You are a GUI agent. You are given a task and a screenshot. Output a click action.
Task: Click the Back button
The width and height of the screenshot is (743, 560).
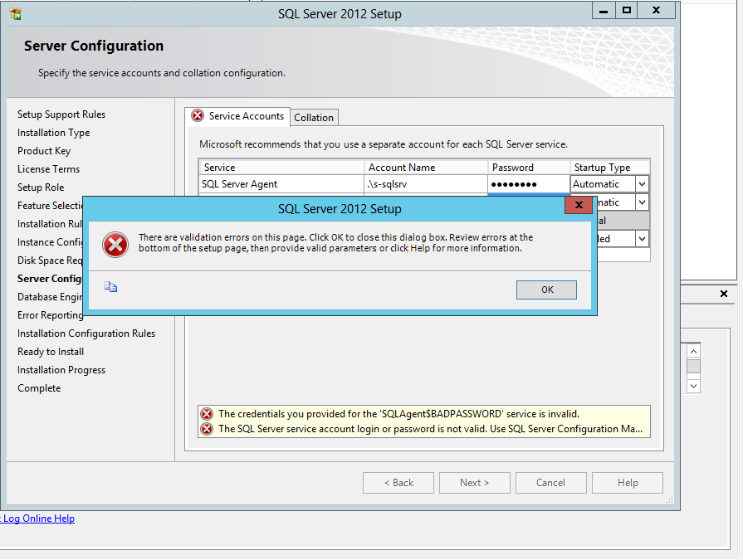tap(398, 483)
